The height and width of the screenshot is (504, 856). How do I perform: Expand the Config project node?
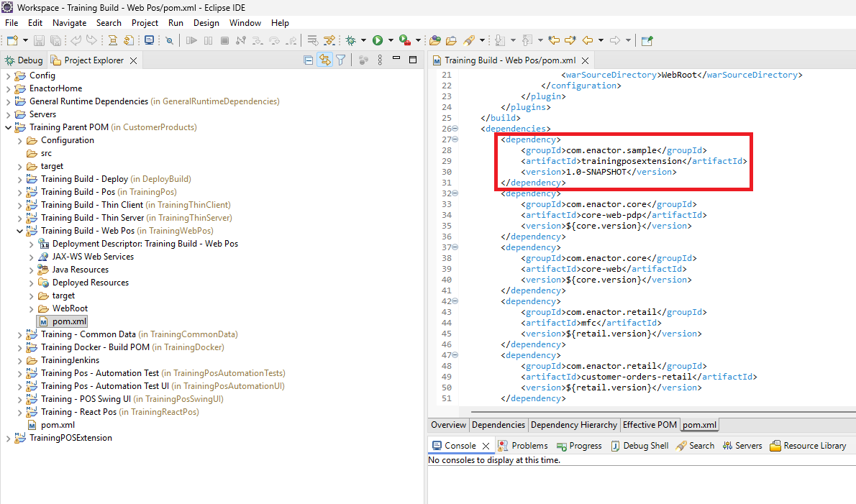[8, 75]
